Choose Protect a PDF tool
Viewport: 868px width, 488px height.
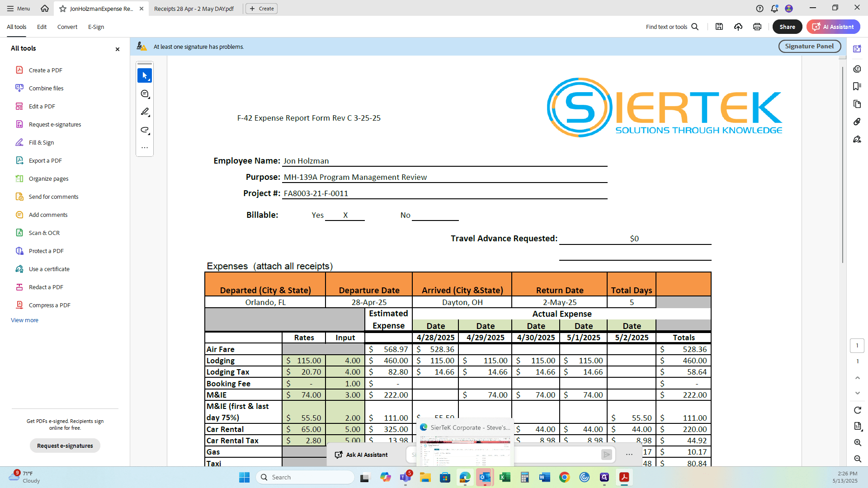(x=46, y=251)
